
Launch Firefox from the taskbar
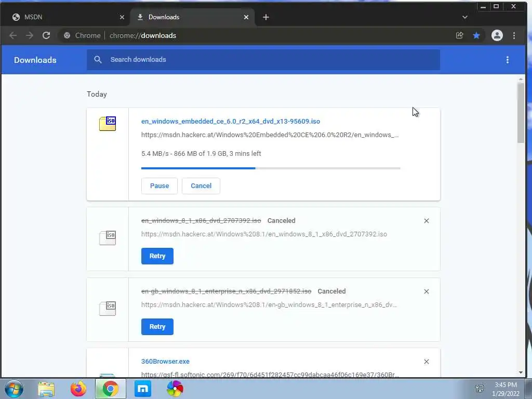point(78,389)
